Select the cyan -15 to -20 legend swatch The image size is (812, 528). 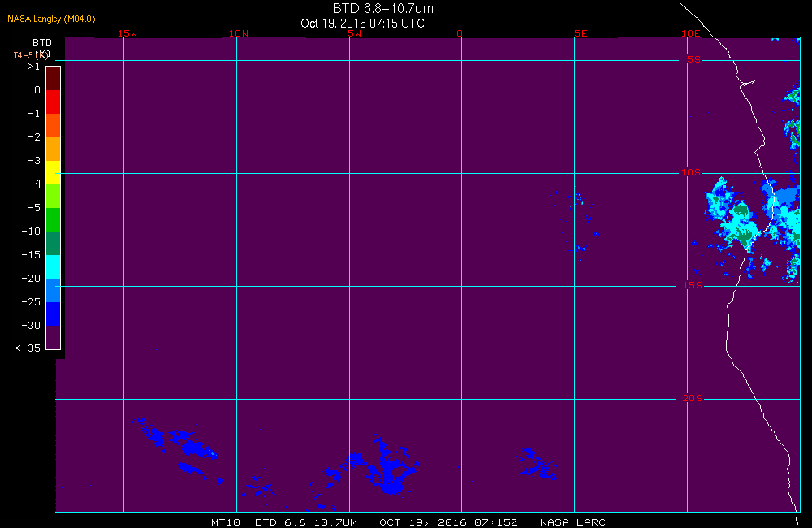click(x=54, y=267)
